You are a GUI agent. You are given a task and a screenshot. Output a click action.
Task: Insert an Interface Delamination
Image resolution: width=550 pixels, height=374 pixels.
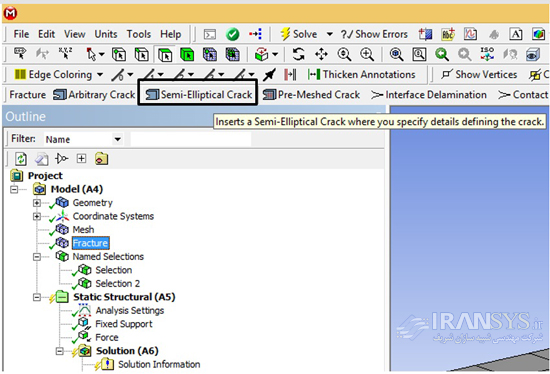point(429,95)
